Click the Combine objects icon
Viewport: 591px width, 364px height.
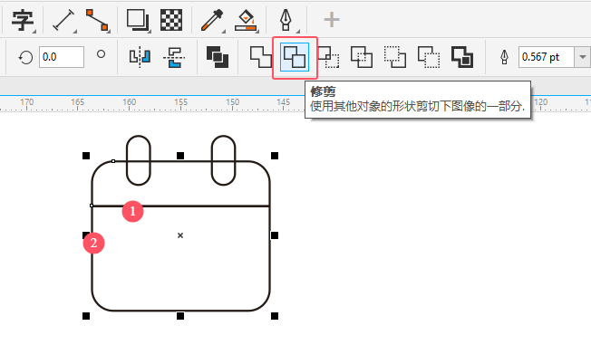coord(218,57)
